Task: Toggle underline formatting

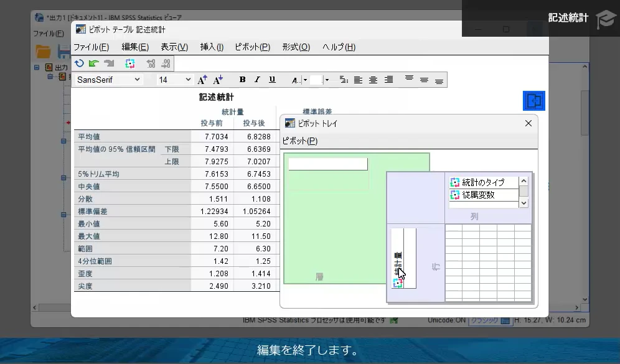Action: tap(272, 79)
